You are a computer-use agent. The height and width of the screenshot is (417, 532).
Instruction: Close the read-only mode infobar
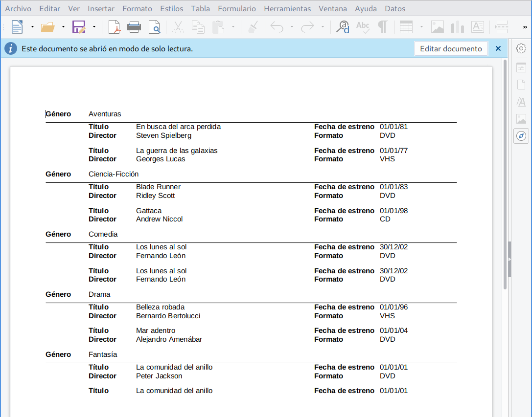[498, 49]
